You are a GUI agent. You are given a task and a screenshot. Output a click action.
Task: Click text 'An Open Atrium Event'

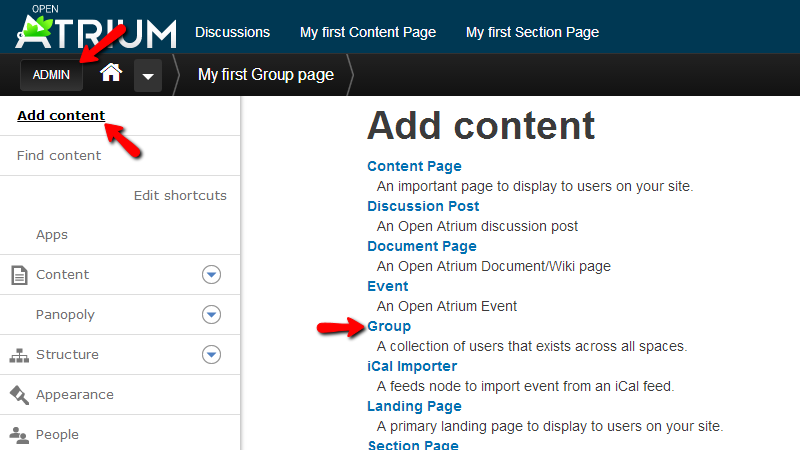pyautogui.click(x=446, y=306)
